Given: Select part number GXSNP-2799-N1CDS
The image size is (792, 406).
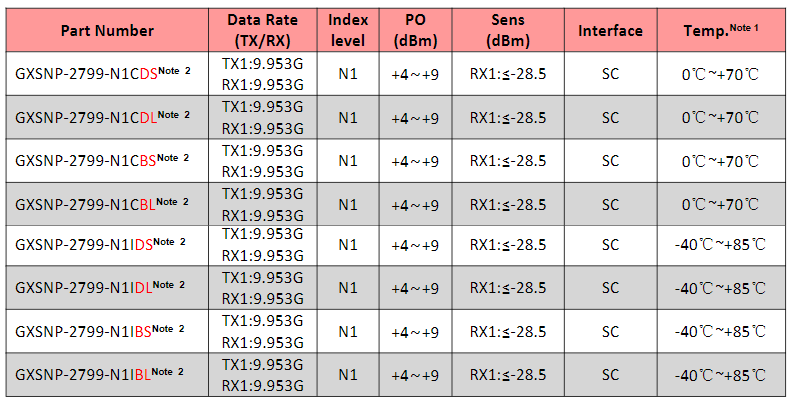Looking at the screenshot, I should pyautogui.click(x=103, y=73).
